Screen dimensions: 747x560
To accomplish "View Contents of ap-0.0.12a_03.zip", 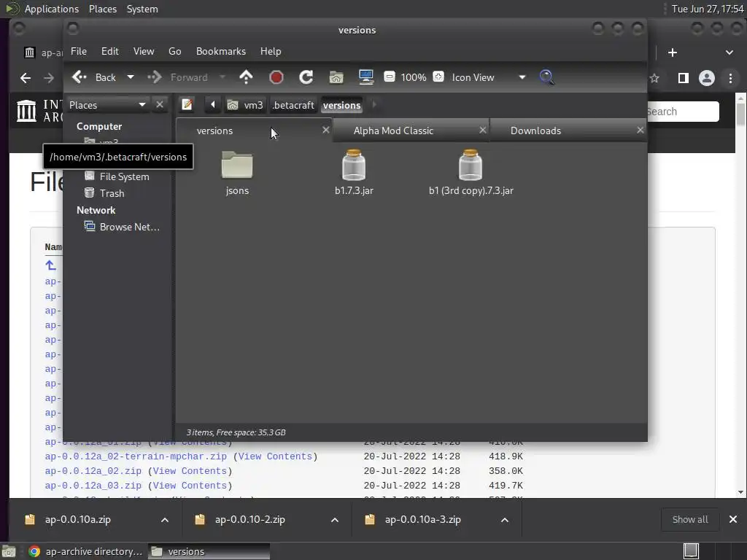I will click(x=190, y=486).
